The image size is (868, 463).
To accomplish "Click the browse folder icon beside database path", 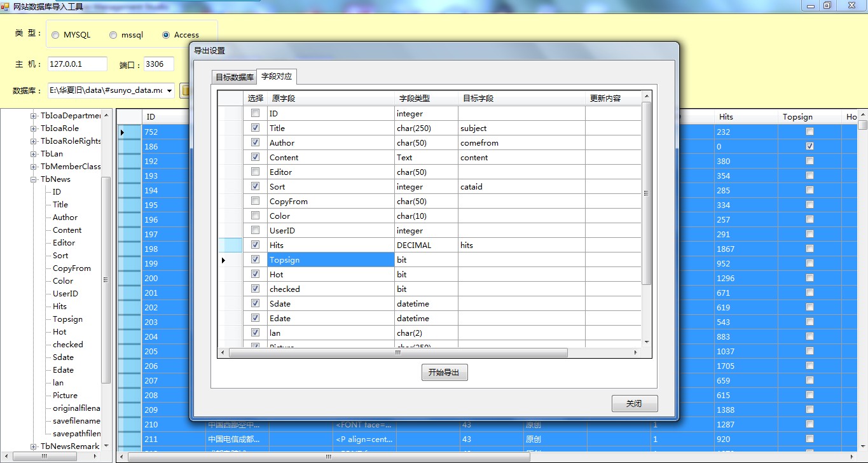I will (185, 90).
